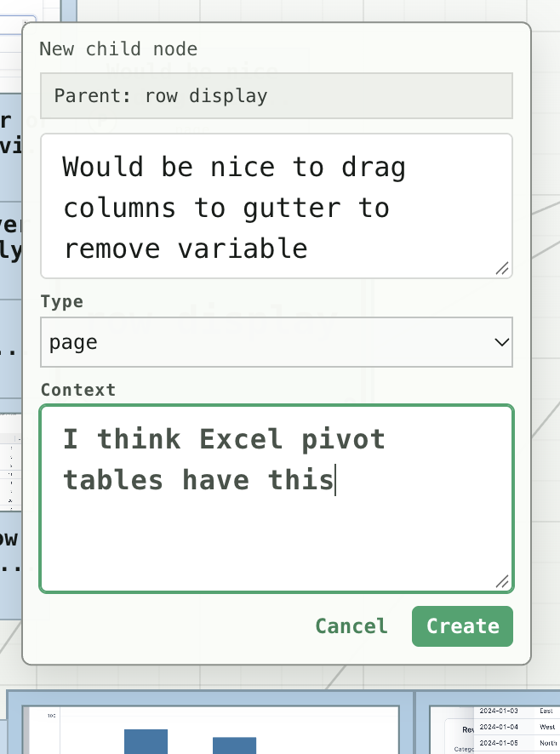The height and width of the screenshot is (754, 560).
Task: Click the node title text area
Action: pos(277,206)
